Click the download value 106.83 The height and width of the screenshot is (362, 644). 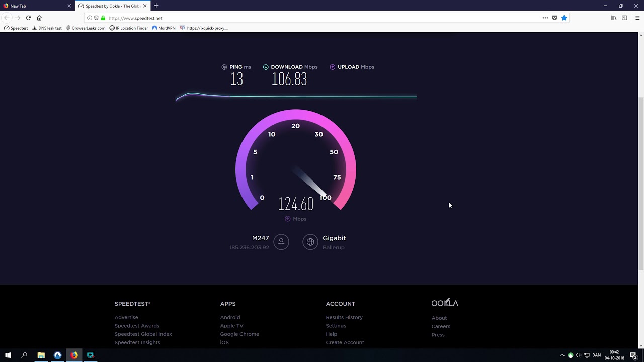289,79
